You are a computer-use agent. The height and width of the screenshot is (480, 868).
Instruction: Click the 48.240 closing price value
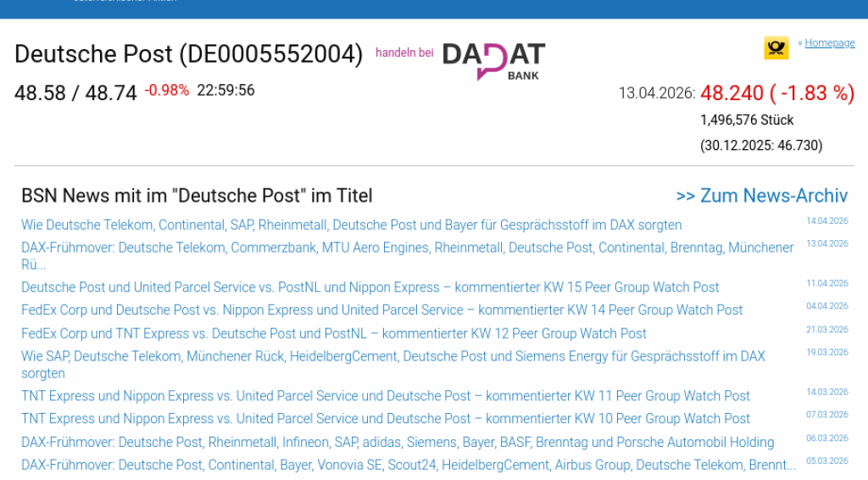click(x=732, y=93)
